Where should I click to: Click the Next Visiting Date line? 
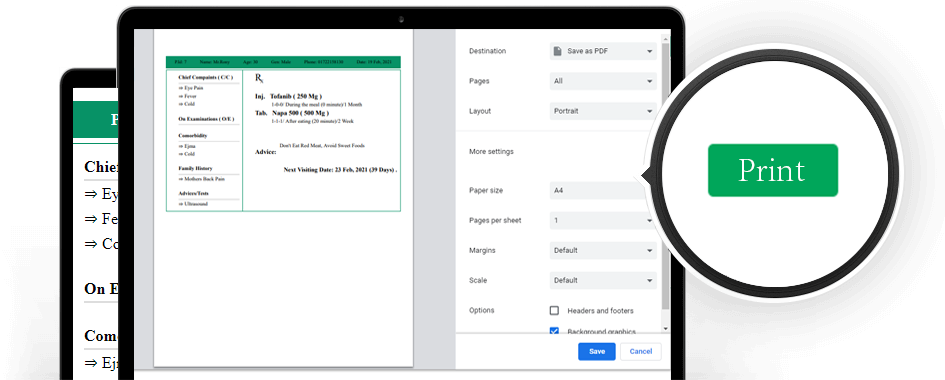(x=340, y=170)
